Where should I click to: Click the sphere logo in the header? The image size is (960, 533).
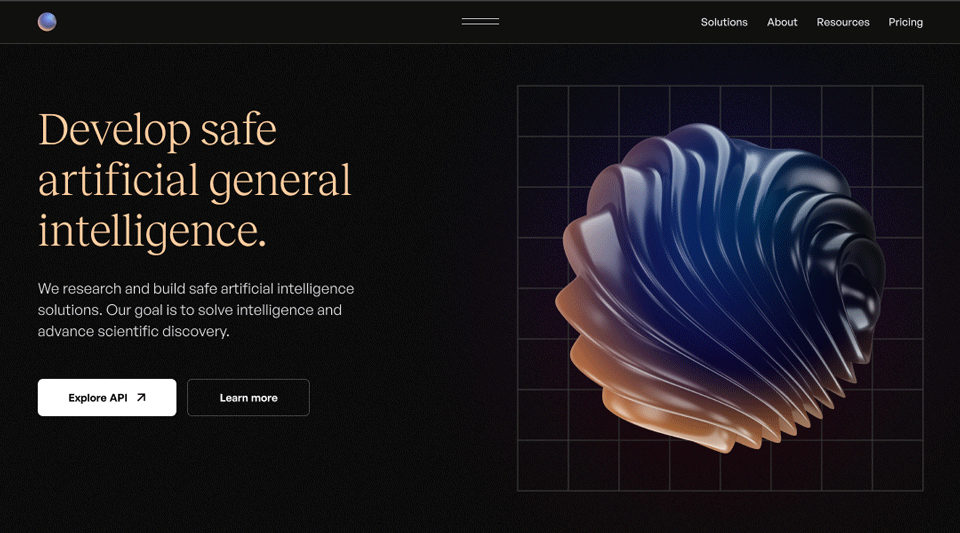[x=47, y=22]
